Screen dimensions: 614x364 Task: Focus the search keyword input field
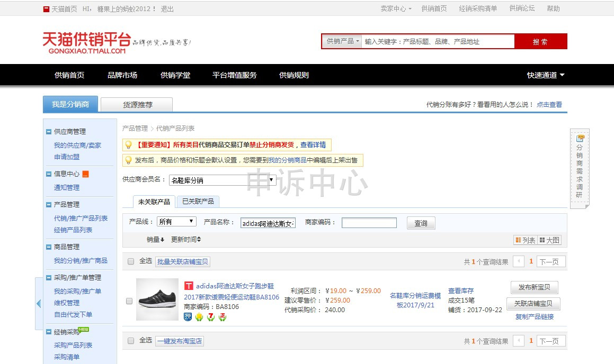pyautogui.click(x=438, y=41)
